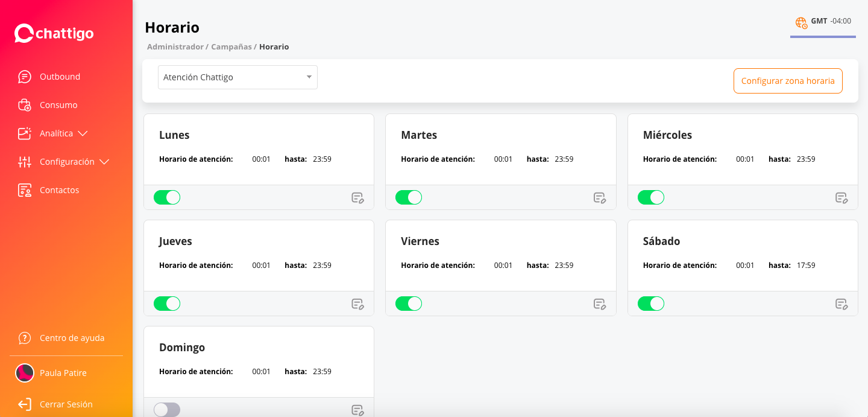Open the edit icon on Miércoles card
This screenshot has width=868, height=417.
841,198
